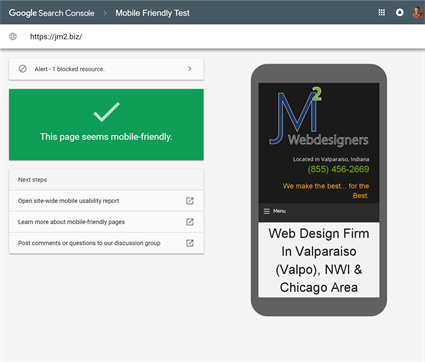This screenshot has width=425, height=362.
Task: Go to Google Search Console home
Action: coord(52,13)
